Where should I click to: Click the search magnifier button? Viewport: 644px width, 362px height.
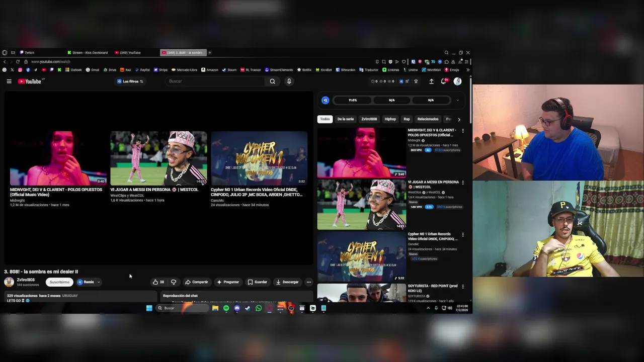[x=272, y=81]
